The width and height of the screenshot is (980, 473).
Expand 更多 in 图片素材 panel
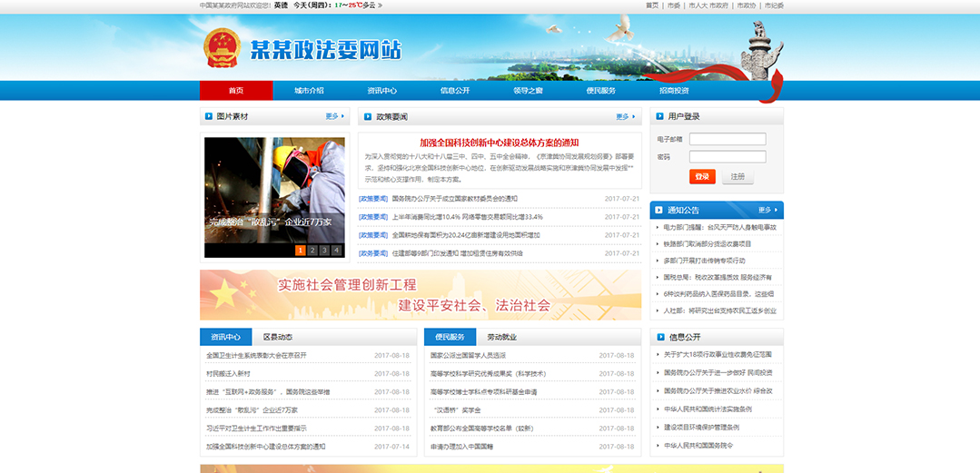coord(334,116)
